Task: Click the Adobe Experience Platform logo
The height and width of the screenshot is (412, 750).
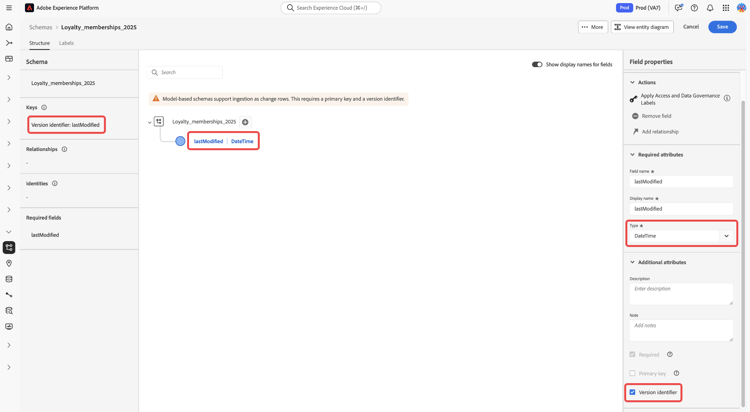Action: 29,8
